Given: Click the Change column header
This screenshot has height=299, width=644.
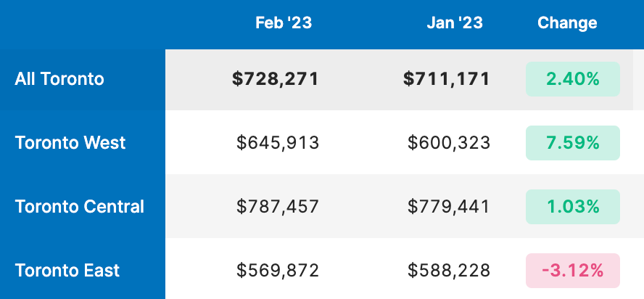Looking at the screenshot, I should click(567, 23).
